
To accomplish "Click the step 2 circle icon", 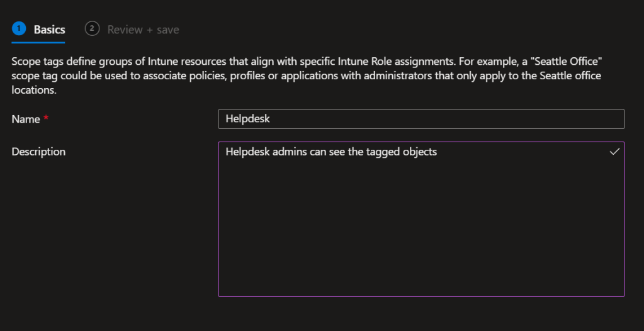I will pyautogui.click(x=93, y=29).
